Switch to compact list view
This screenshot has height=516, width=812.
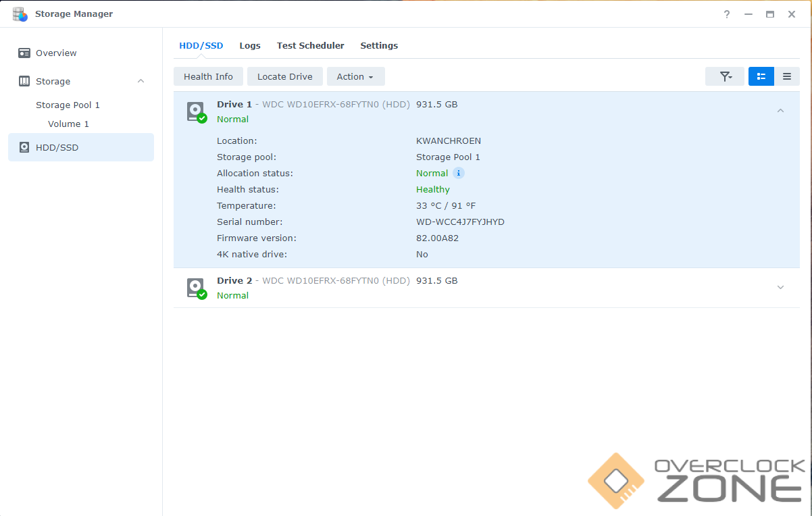[787, 76]
